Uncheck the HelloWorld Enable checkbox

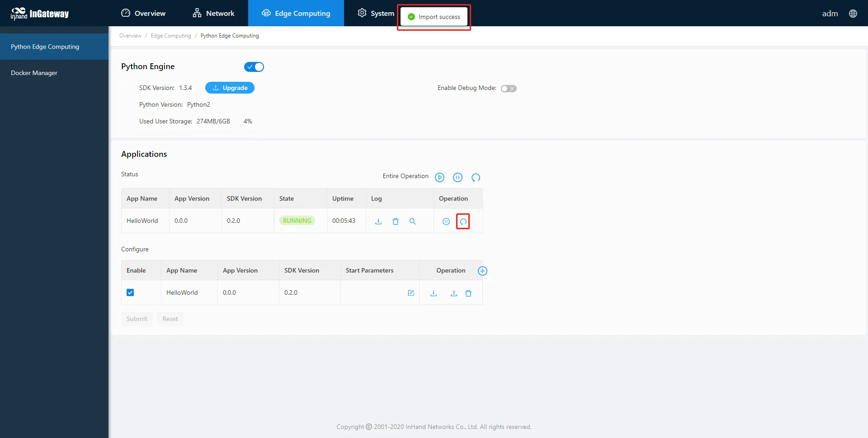[x=130, y=292]
